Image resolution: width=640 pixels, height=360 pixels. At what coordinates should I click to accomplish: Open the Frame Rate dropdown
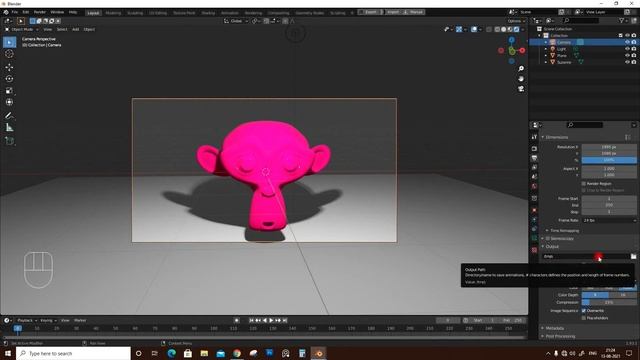click(x=609, y=220)
